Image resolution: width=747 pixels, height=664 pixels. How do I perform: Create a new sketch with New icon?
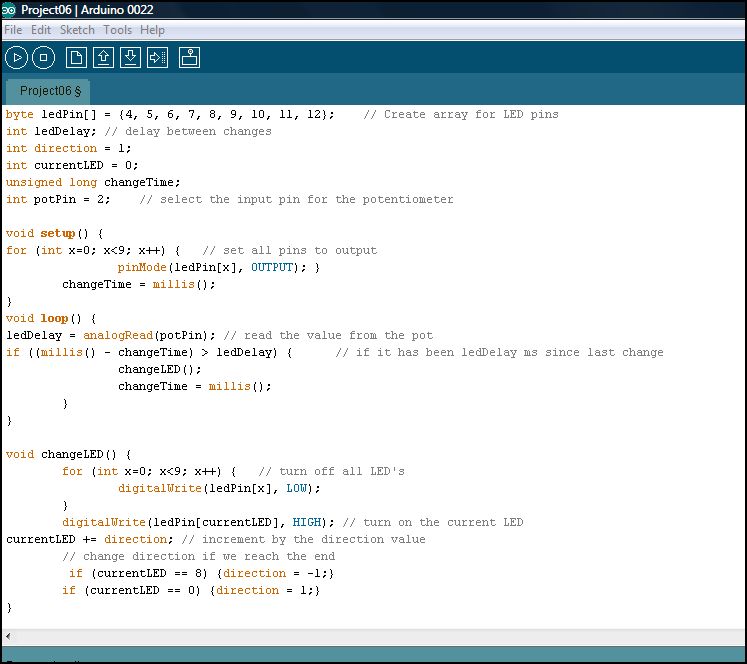[x=76, y=58]
